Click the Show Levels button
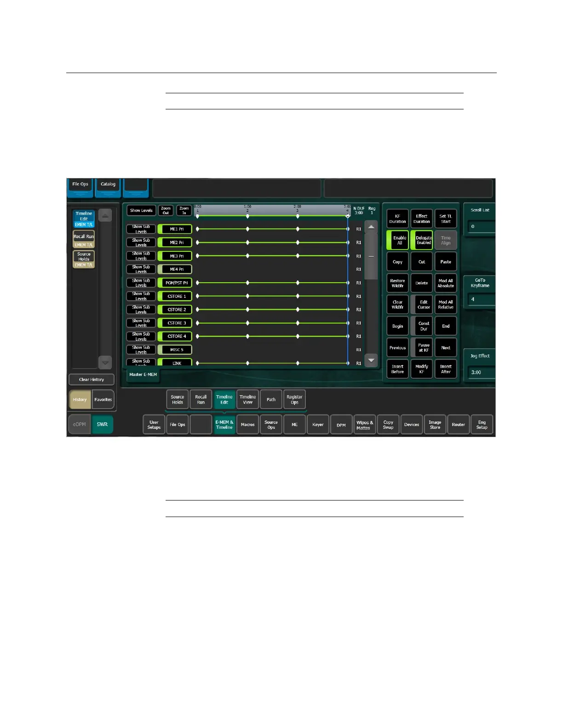 point(141,210)
